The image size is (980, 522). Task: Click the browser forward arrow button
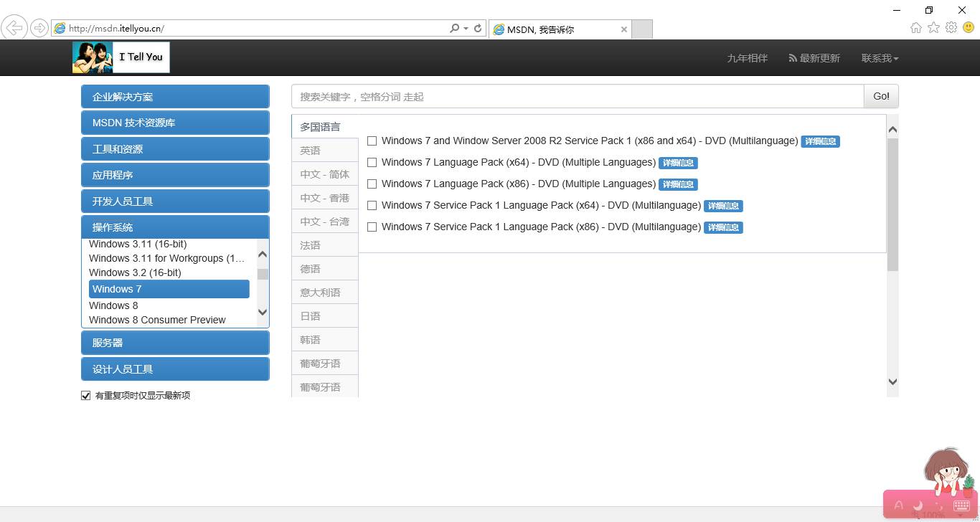point(39,29)
